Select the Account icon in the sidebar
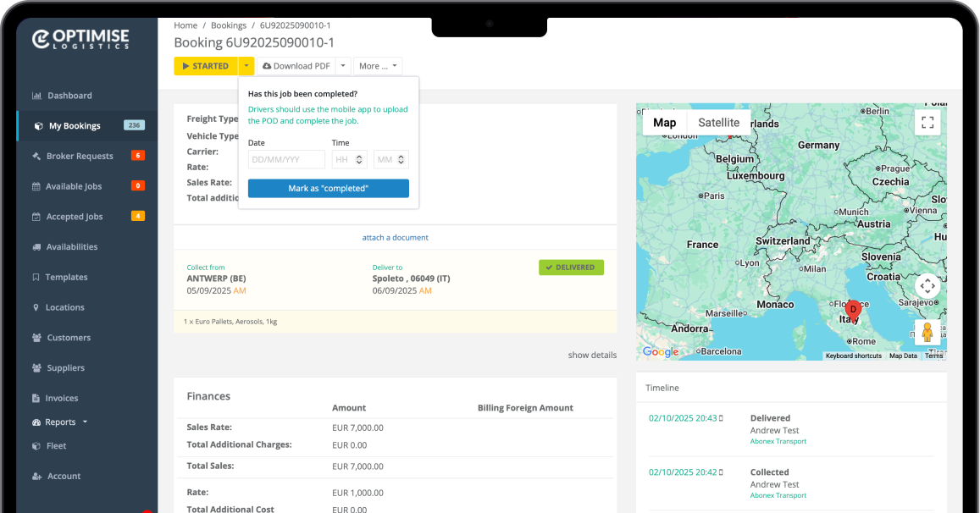 point(37,476)
